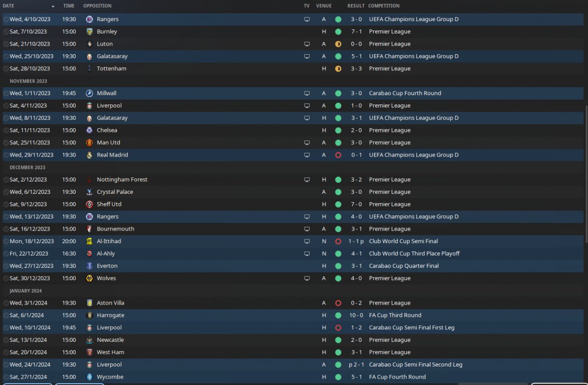The image size is (588, 385).
Task: Toggle the round marker beside Sat, 7/10/2023
Action: (6, 32)
